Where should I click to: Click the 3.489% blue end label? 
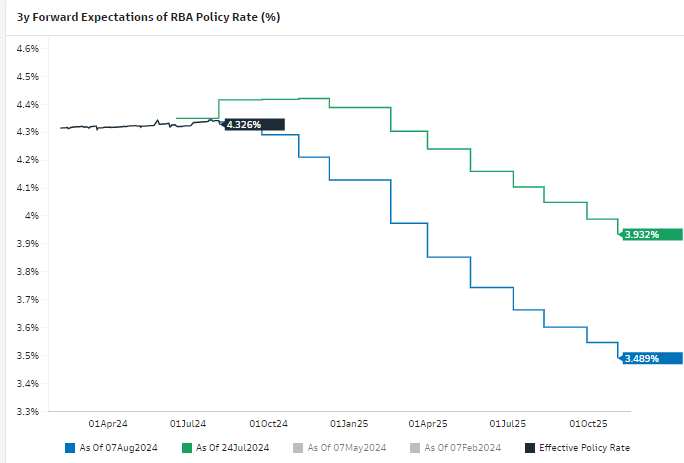click(x=642, y=358)
